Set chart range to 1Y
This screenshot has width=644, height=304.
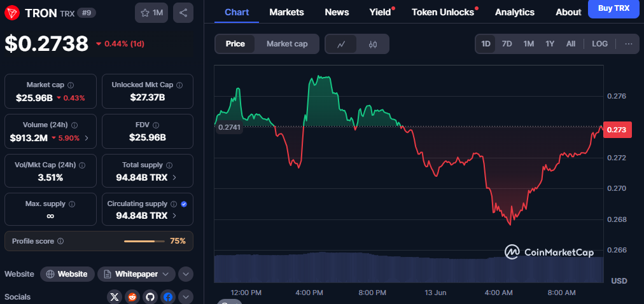(550, 44)
